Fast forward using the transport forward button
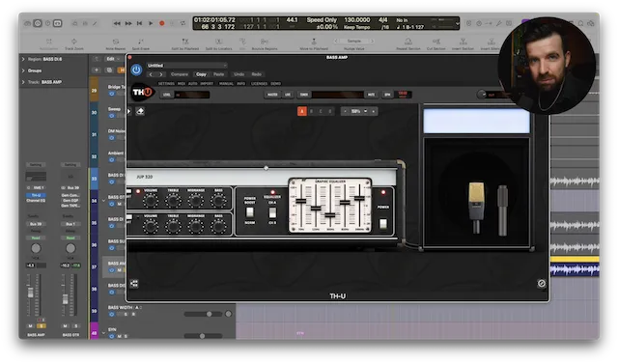Image resolution: width=618 pixels, height=364 pixels. pos(128,23)
